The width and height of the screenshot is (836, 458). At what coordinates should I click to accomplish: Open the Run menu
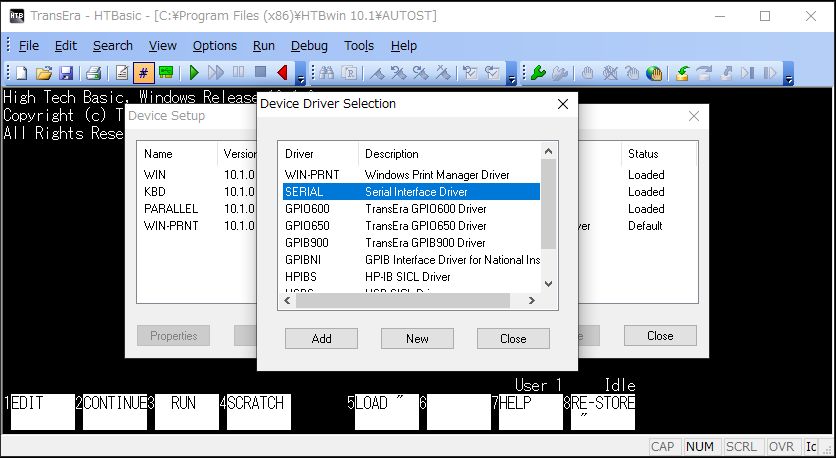click(264, 46)
